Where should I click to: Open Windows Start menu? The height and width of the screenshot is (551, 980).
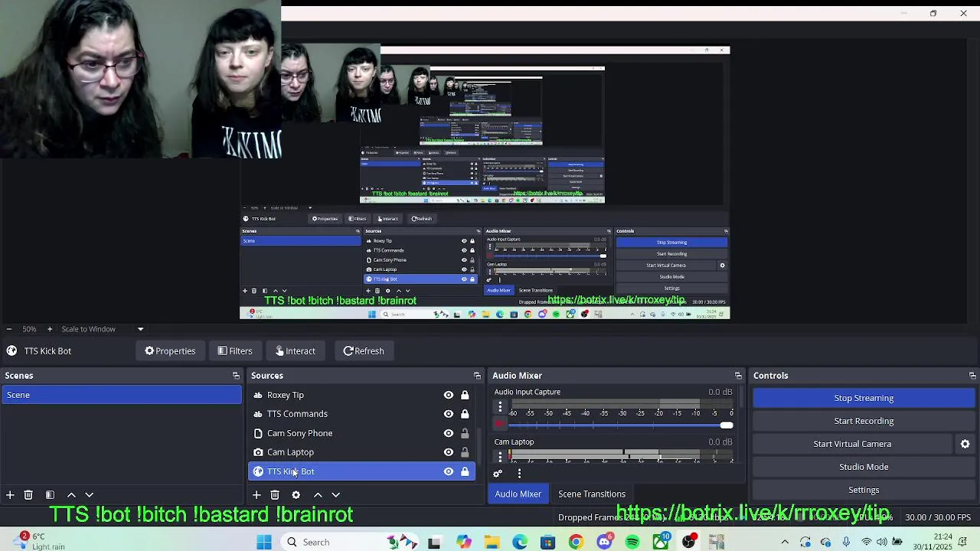(x=264, y=542)
